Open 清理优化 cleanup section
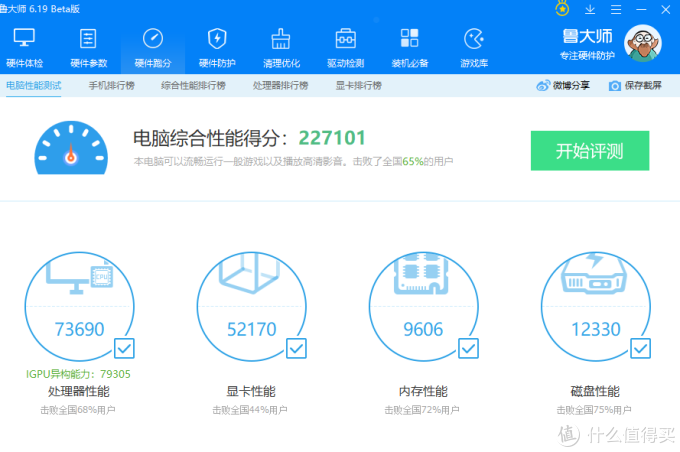This screenshot has height=452, width=680. pos(281,48)
